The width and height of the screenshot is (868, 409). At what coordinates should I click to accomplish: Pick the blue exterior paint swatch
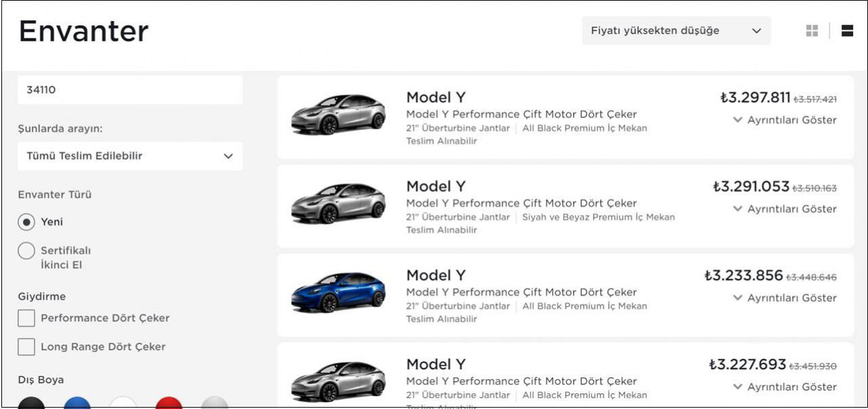coord(77,403)
